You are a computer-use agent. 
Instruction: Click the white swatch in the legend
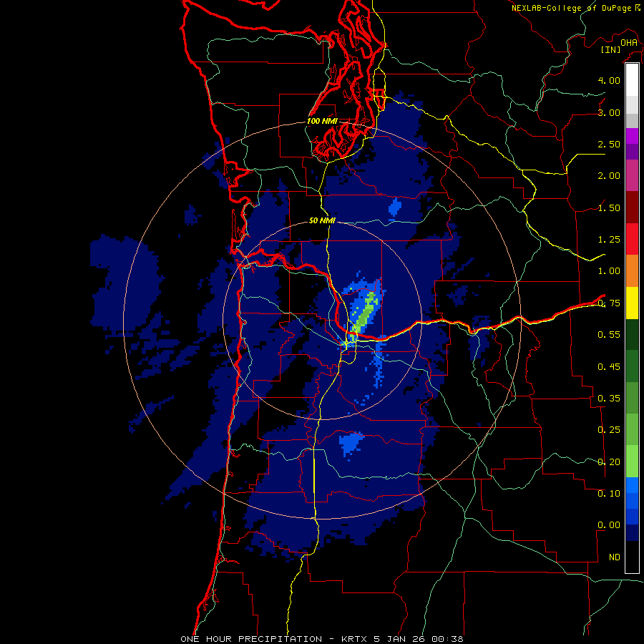pos(632,79)
